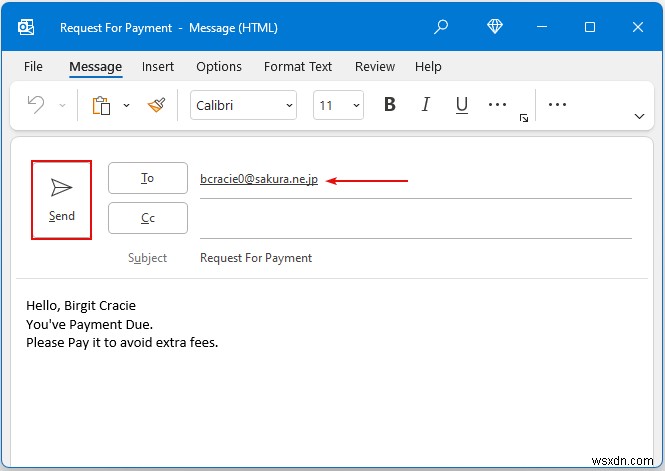Image resolution: width=665 pixels, height=471 pixels.
Task: Open the Options tab
Action: tap(219, 67)
